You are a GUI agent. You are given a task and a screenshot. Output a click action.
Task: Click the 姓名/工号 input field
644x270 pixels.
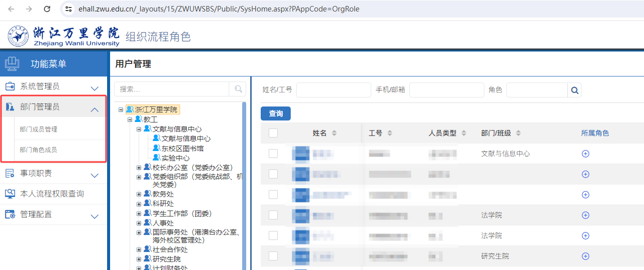333,90
